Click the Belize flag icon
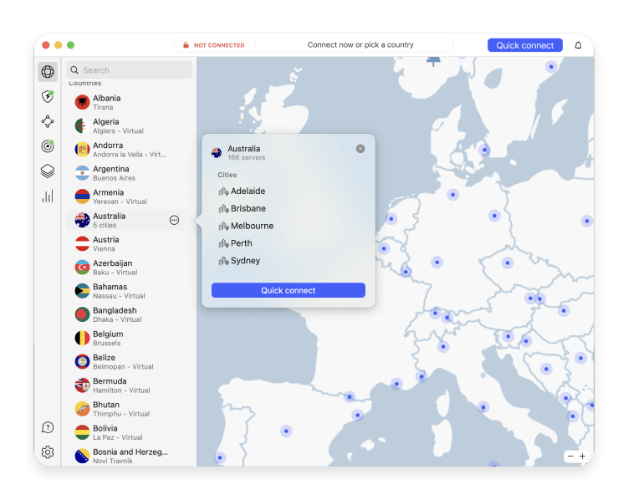The image size is (628, 500). click(82, 362)
